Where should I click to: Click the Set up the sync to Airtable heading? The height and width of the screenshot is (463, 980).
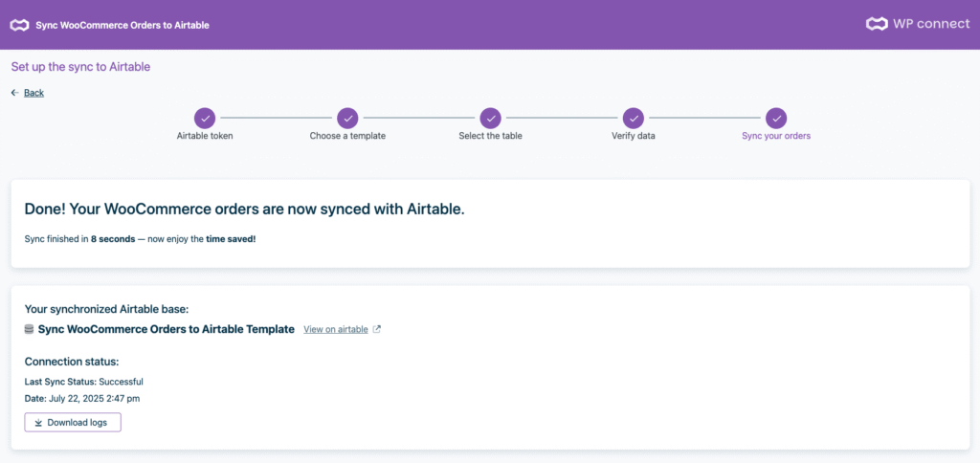click(80, 67)
